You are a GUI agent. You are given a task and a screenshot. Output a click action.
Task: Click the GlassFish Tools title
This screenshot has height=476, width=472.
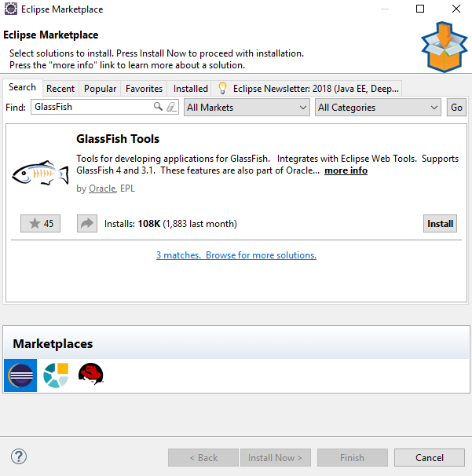(118, 139)
